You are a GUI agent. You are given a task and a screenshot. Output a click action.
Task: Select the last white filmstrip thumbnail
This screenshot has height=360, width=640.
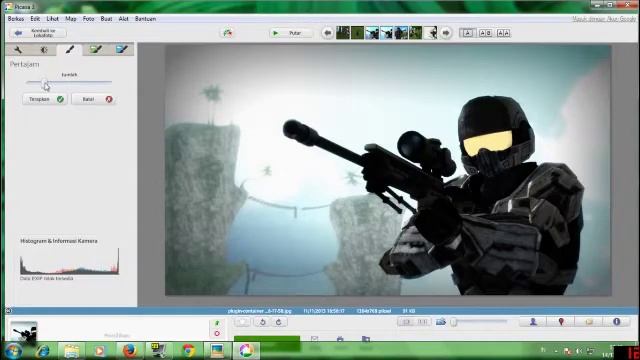coord(430,33)
